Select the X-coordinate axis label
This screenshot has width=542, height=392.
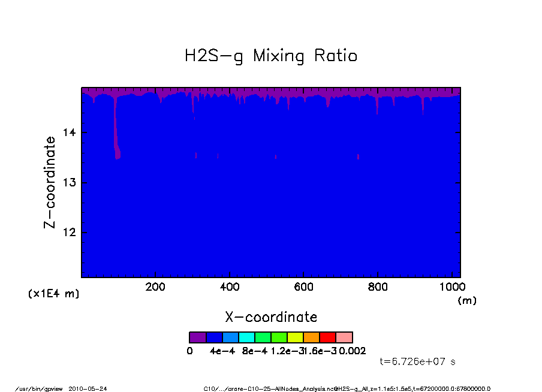(x=270, y=316)
